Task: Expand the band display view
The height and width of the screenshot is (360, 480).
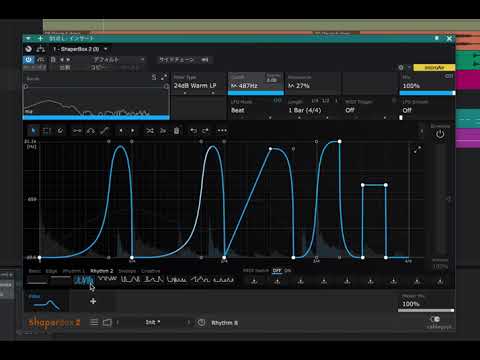Action: 164,78
